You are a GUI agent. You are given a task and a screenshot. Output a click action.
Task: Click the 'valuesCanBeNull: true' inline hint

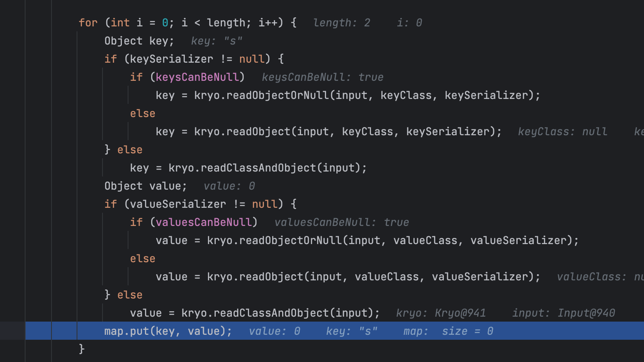[341, 222]
